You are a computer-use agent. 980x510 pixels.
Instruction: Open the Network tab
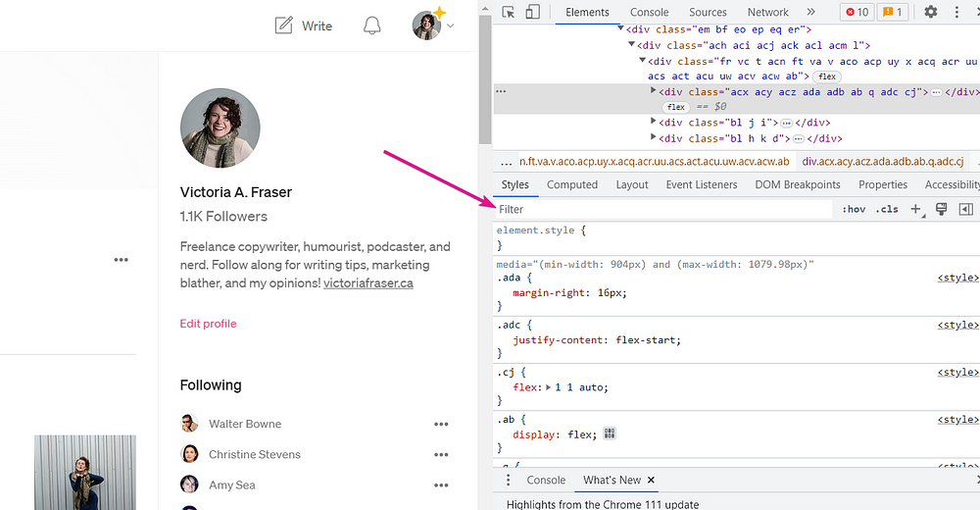(x=767, y=12)
